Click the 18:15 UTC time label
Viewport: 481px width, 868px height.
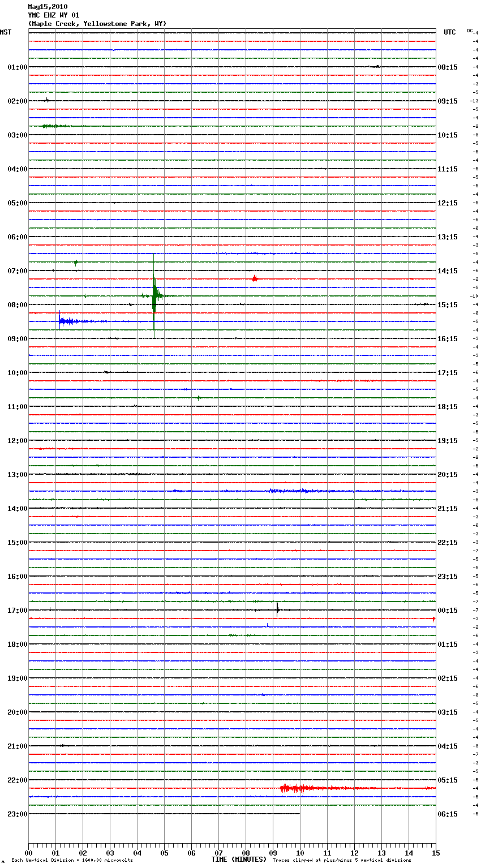448,407
